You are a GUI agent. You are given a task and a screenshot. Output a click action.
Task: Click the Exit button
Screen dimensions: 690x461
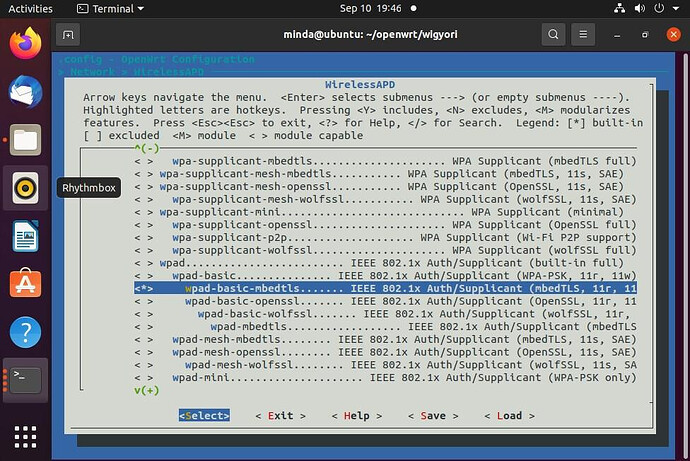280,416
